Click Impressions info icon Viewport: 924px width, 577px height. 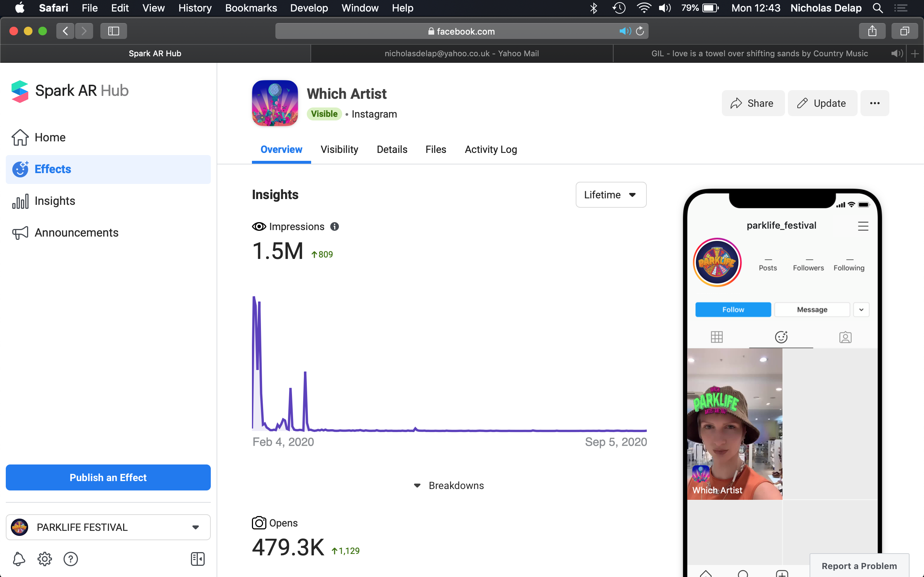coord(335,227)
